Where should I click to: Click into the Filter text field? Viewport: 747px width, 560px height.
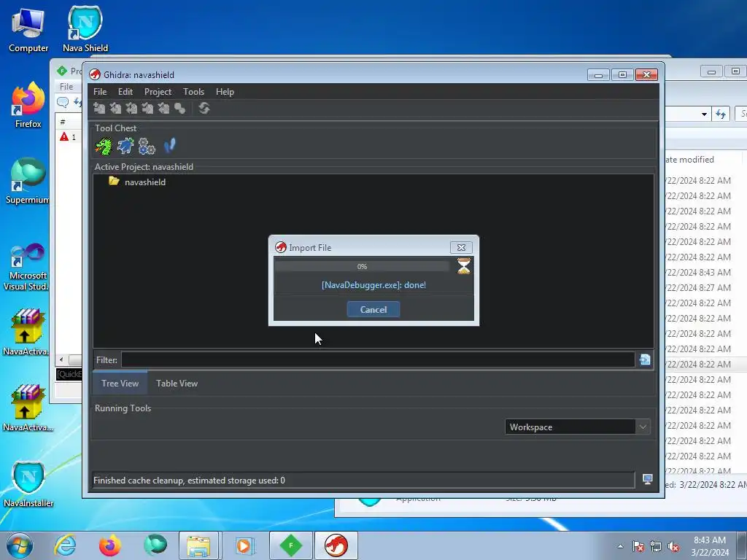pyautogui.click(x=378, y=360)
